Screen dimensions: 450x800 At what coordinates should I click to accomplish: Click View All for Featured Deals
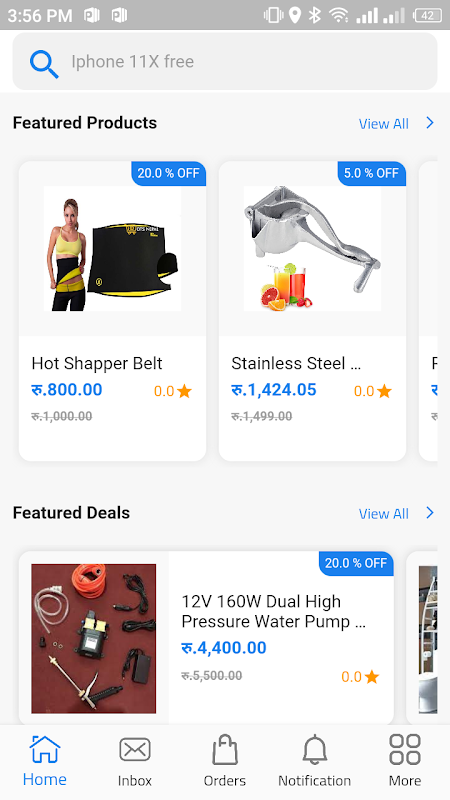(x=384, y=514)
